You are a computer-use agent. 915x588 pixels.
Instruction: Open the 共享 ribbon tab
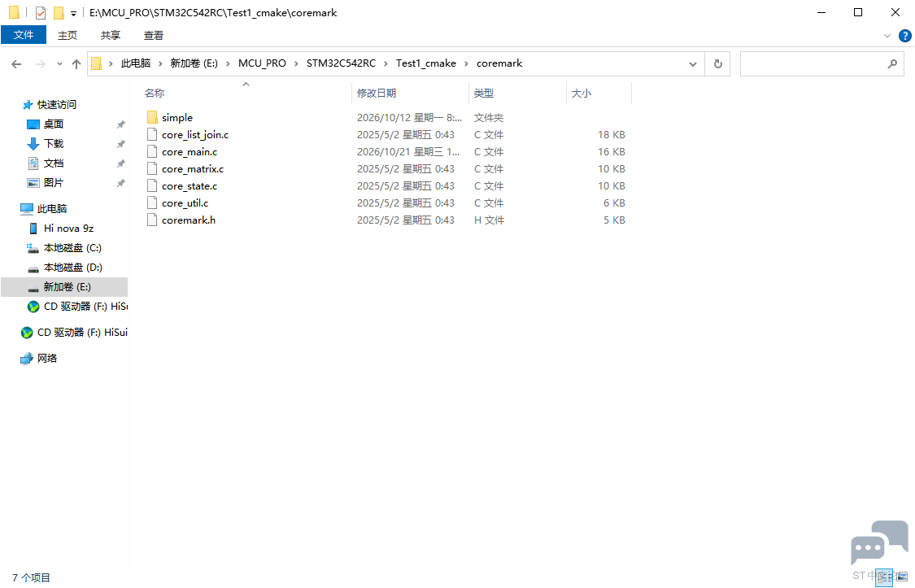(111, 36)
